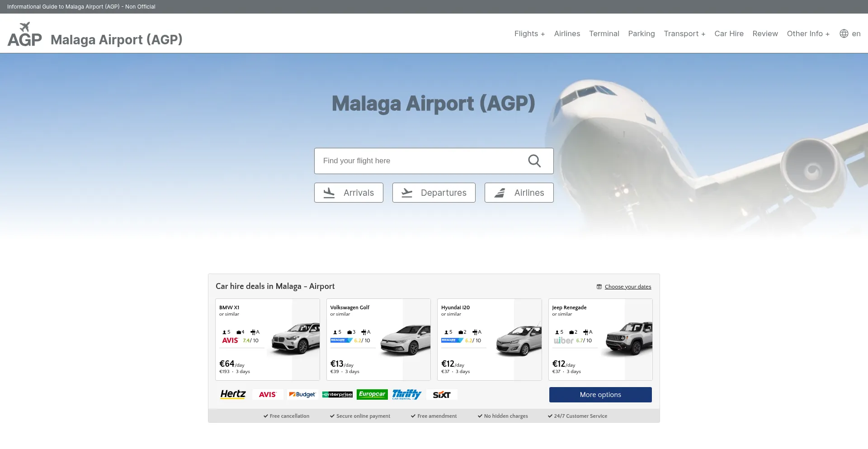The height and width of the screenshot is (449, 868).
Task: Click the magnifying glass search icon
Action: click(x=534, y=161)
